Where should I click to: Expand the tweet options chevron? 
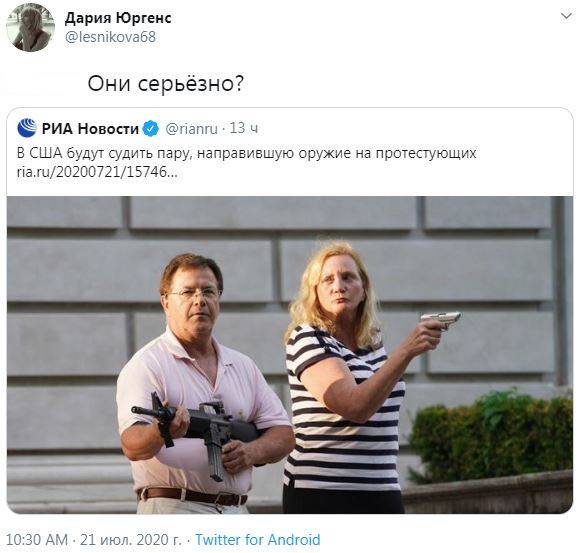tap(566, 16)
